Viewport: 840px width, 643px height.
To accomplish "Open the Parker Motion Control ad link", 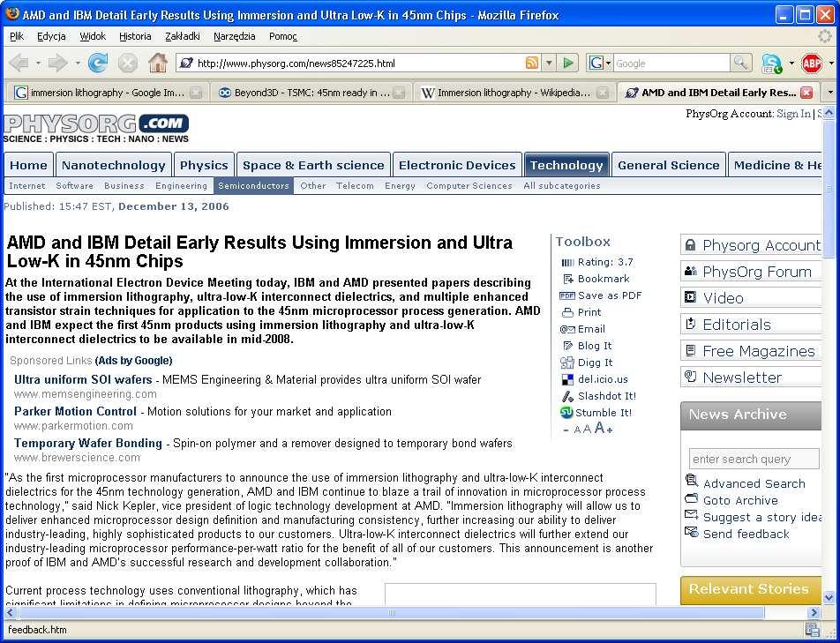I will [75, 411].
